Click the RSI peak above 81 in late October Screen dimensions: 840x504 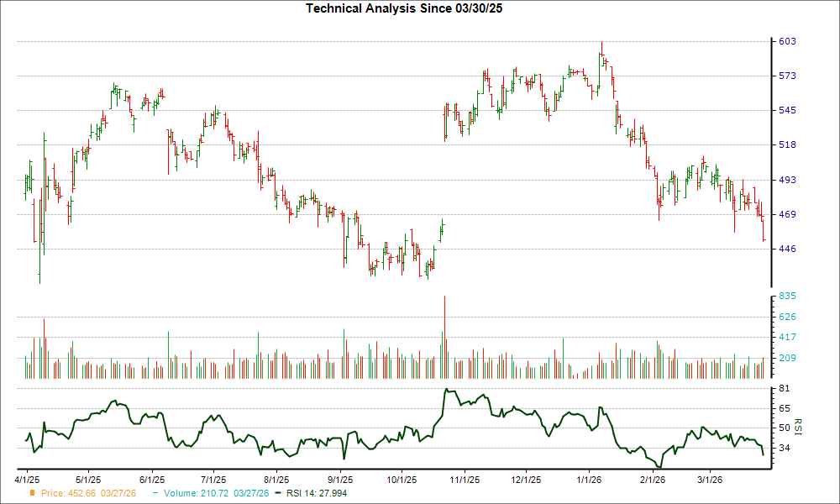tap(447, 390)
